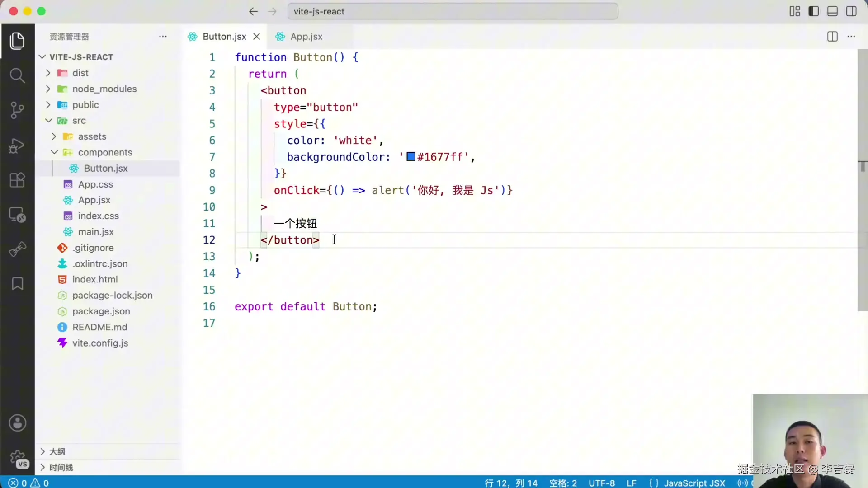This screenshot has width=868, height=488.
Task: Open Explorer panel More Actions menu
Action: [x=163, y=37]
